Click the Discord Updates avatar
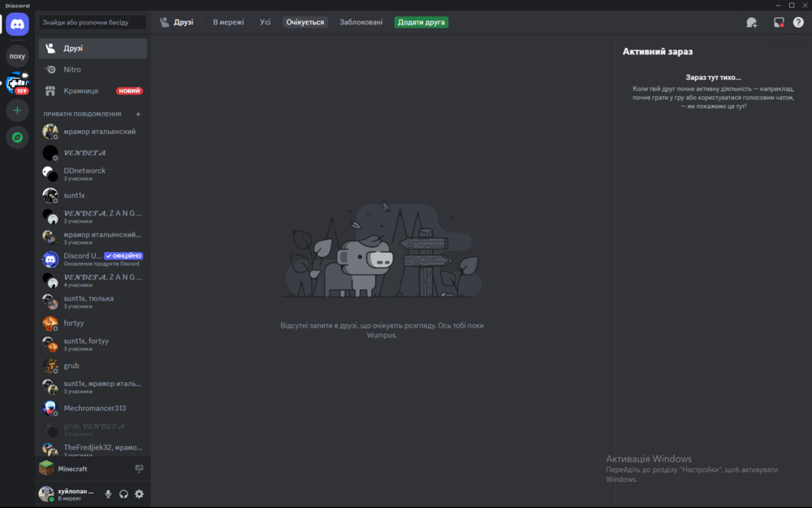Screen dimensions: 812x508 click(x=50, y=259)
